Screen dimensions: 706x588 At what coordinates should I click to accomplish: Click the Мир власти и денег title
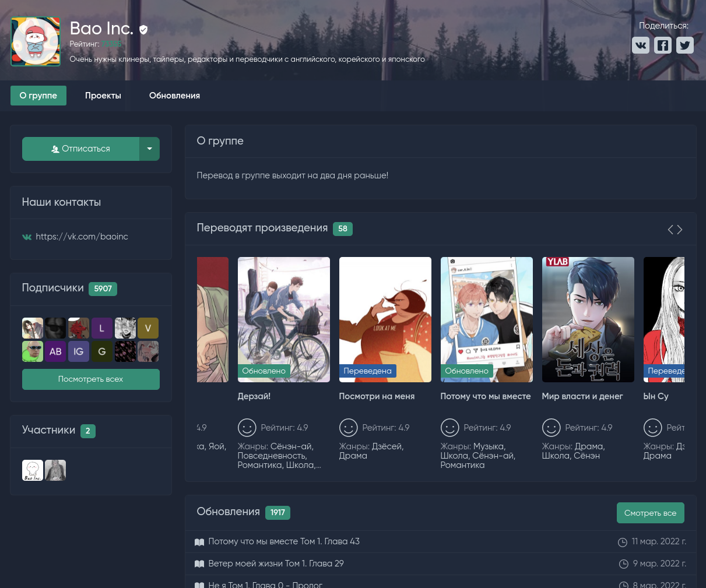(x=582, y=396)
